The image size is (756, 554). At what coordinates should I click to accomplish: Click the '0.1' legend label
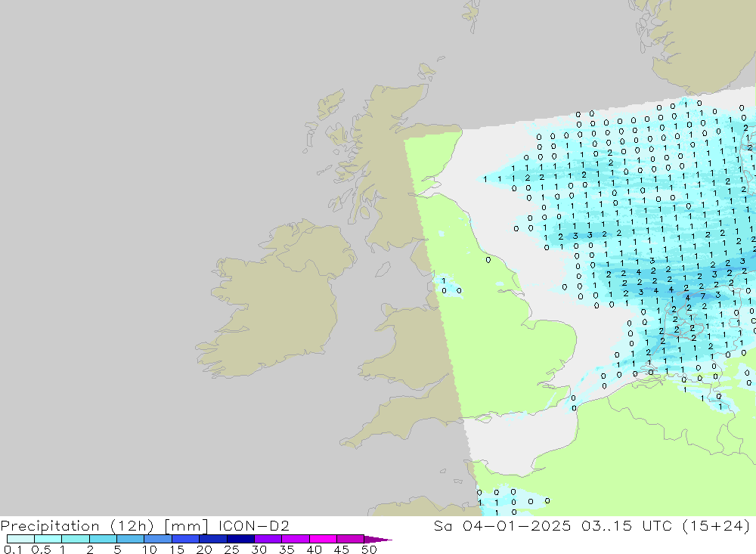[x=13, y=549]
